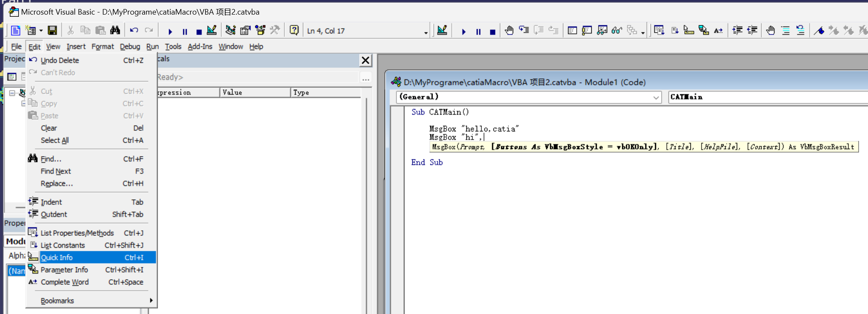Open dropdown arrow next to Insert Module icon
Screen dimensions: 868x314
click(41, 31)
